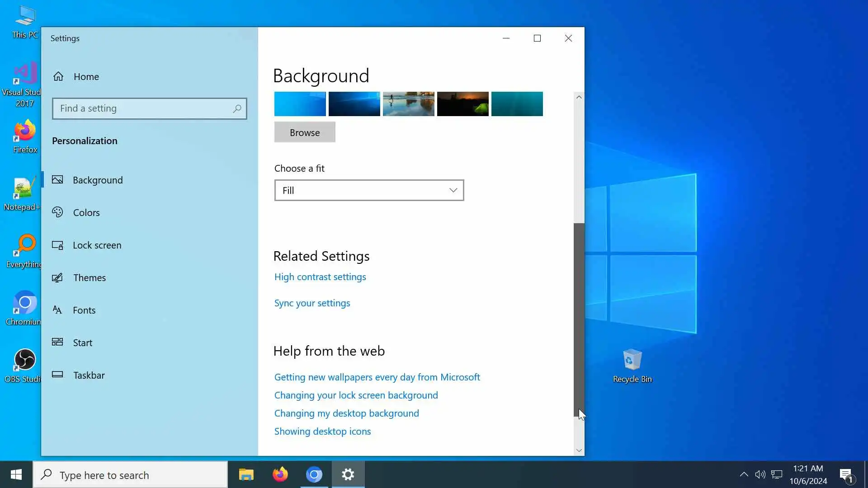Select Taskbar in Personalization menu
Image resolution: width=868 pixels, height=488 pixels.
click(x=89, y=375)
